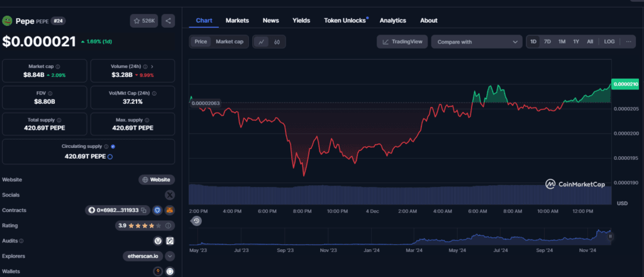
Task: Click the Audits info icon
Action: [x=21, y=241]
